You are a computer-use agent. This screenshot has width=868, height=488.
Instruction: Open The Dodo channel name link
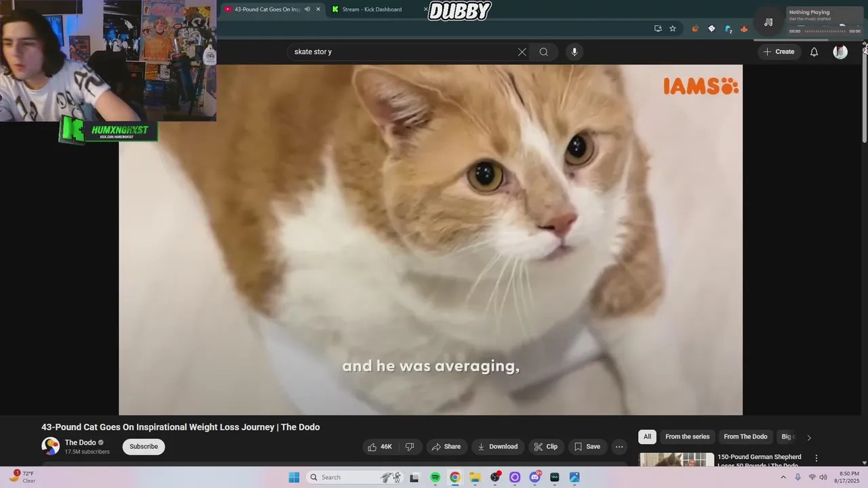point(80,443)
